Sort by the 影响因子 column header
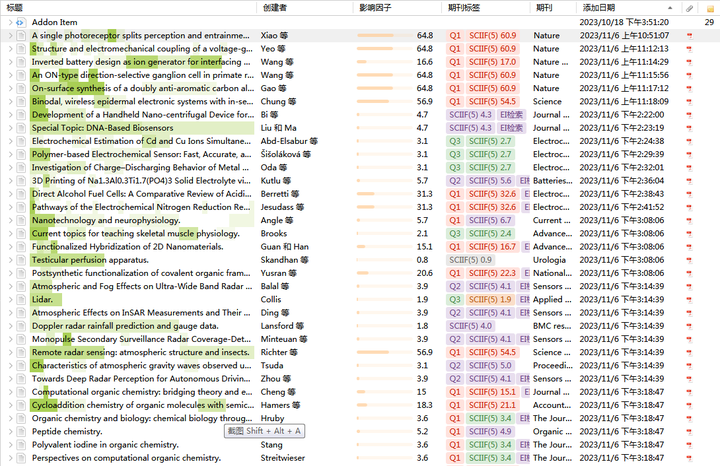Screen dimensions: 720x466 tap(375, 8)
